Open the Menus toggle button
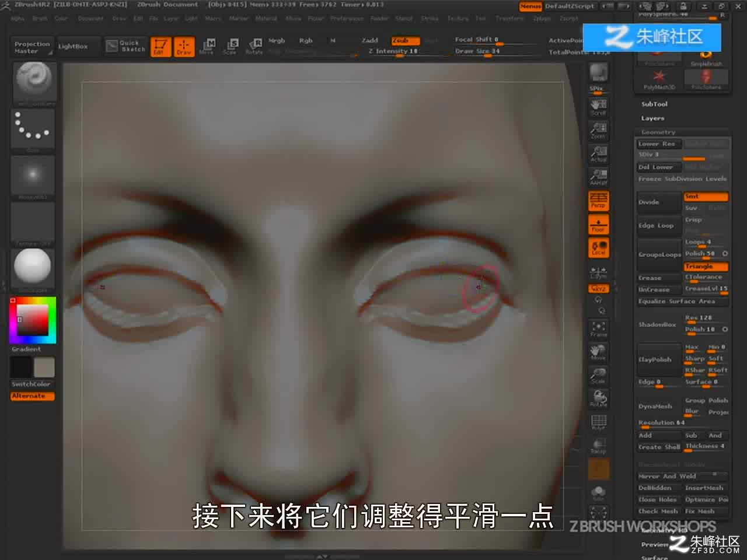747x560 pixels. click(x=530, y=6)
